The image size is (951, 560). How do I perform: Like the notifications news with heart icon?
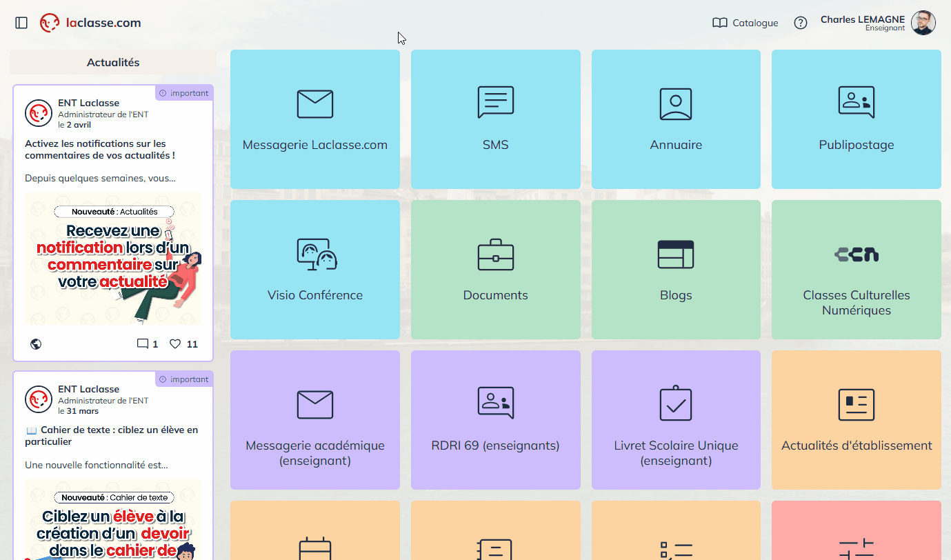coord(175,343)
